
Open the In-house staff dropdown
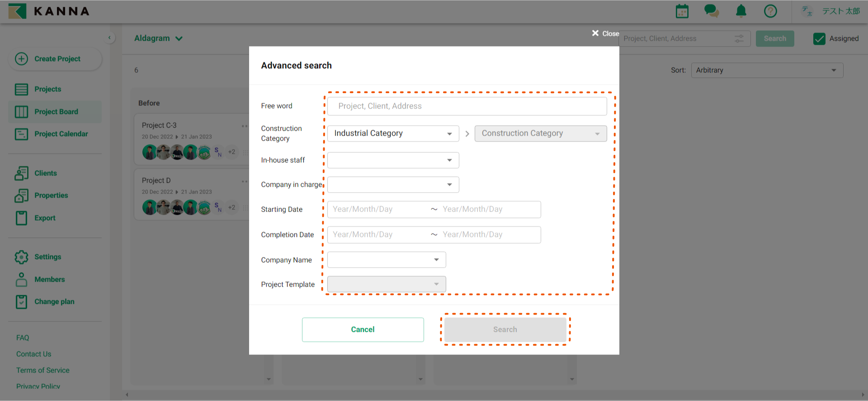pyautogui.click(x=392, y=160)
